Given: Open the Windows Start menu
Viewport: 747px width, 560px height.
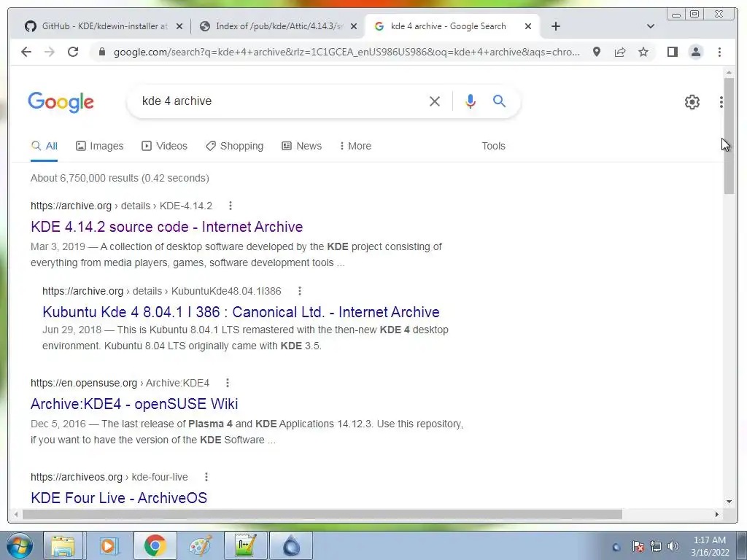Looking at the screenshot, I should (x=19, y=545).
